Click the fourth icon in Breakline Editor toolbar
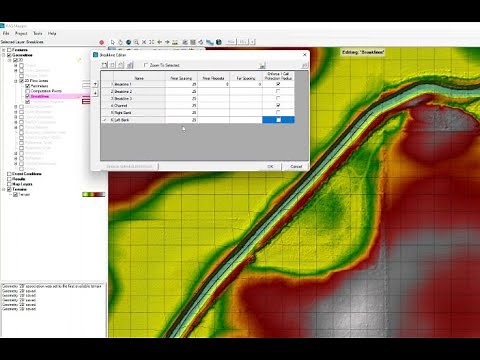This screenshot has height=360, width=480. coord(130,65)
